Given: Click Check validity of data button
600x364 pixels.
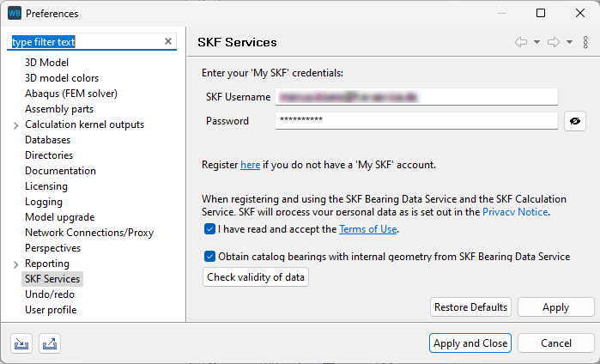Looking at the screenshot, I should pos(256,277).
